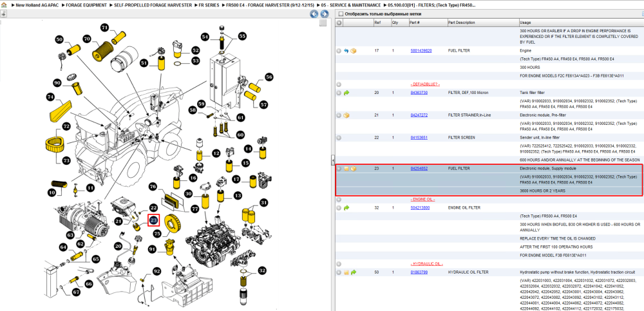Select highlighted callout 23 in the diagram

154,221
